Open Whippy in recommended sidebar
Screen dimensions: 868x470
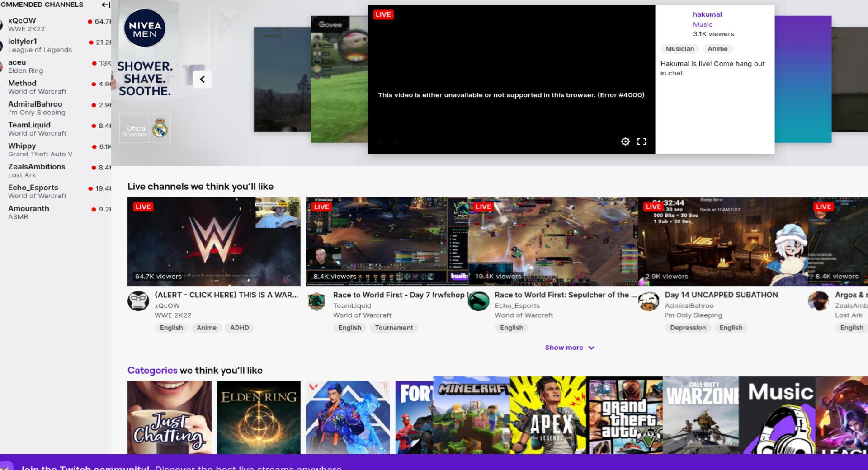56,150
